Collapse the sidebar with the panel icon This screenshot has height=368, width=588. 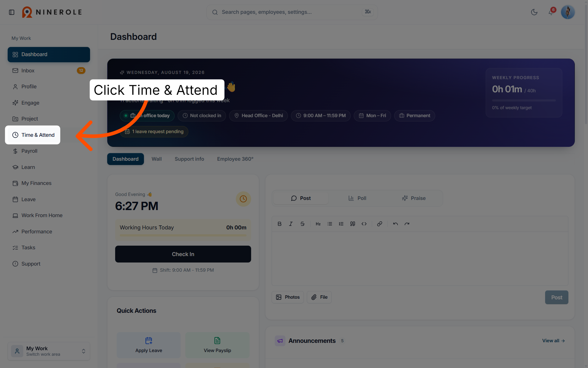click(x=12, y=12)
